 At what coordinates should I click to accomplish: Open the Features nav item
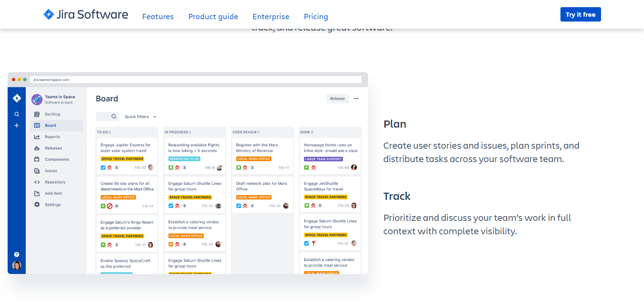tap(158, 17)
